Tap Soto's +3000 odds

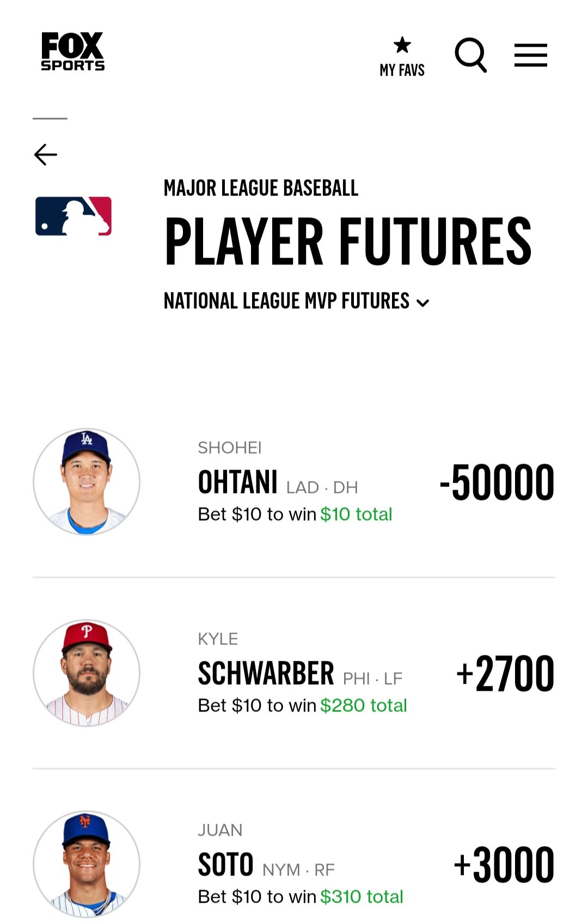(x=504, y=865)
